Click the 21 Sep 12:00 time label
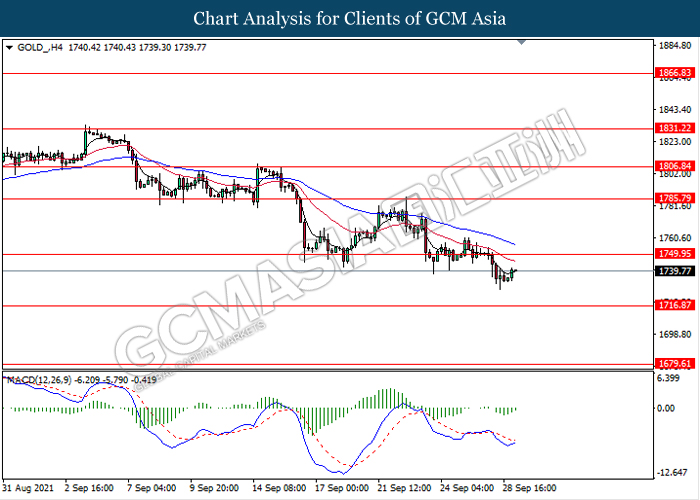 [x=404, y=488]
